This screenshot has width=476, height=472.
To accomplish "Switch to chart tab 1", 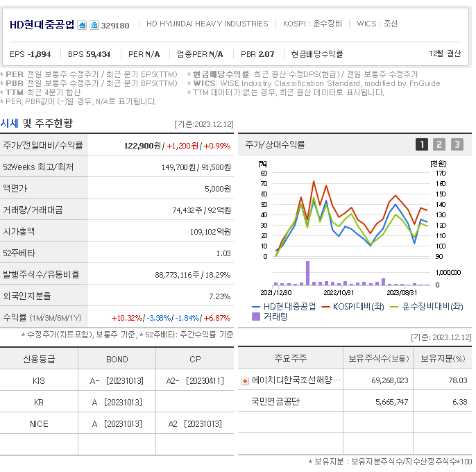I will (x=422, y=144).
